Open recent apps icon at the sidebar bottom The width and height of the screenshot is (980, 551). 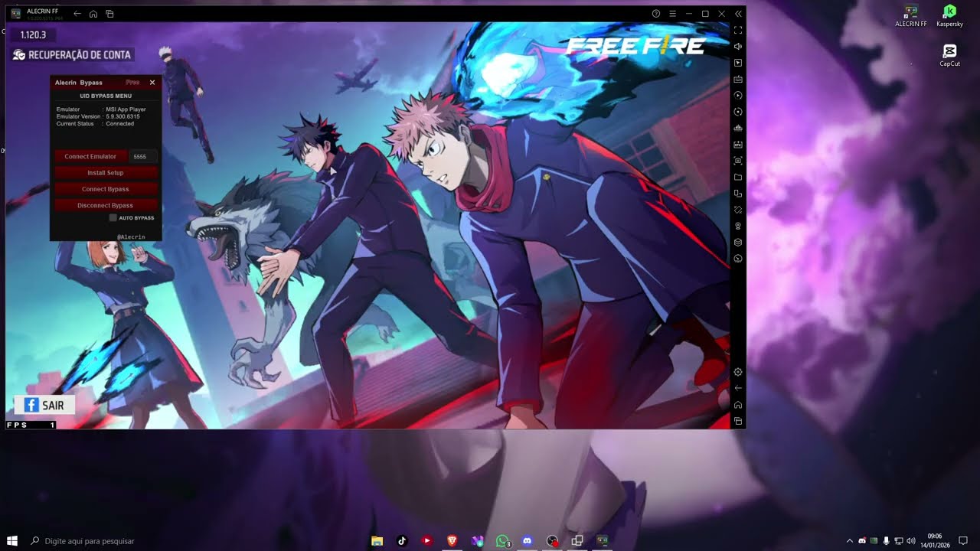[738, 421]
